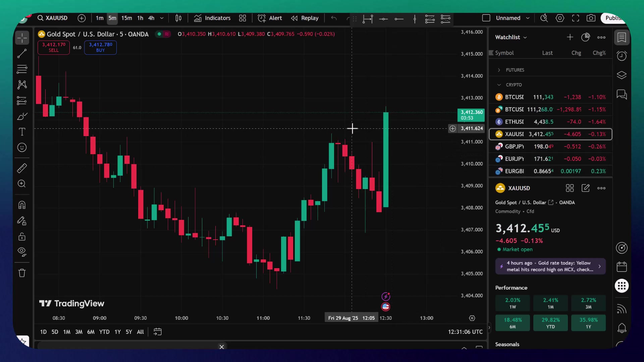Start bar Replay mode
Viewport: 644px width, 362px height.
click(x=305, y=18)
